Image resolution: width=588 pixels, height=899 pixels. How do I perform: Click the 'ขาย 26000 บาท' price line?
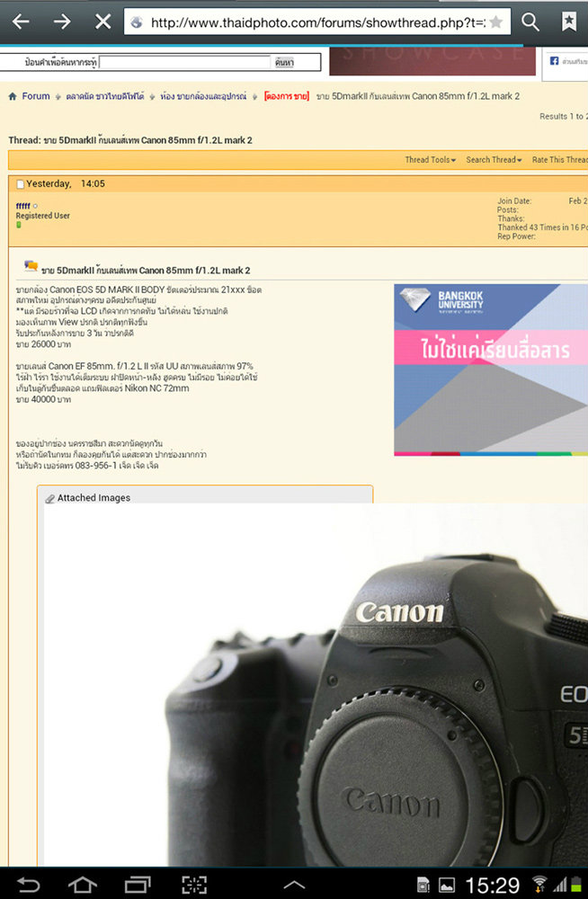[43, 344]
